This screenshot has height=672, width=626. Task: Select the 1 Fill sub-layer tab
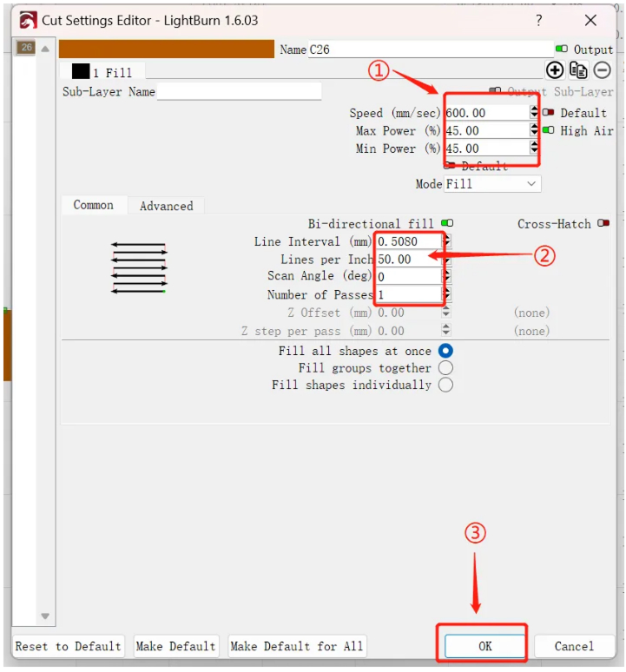102,71
